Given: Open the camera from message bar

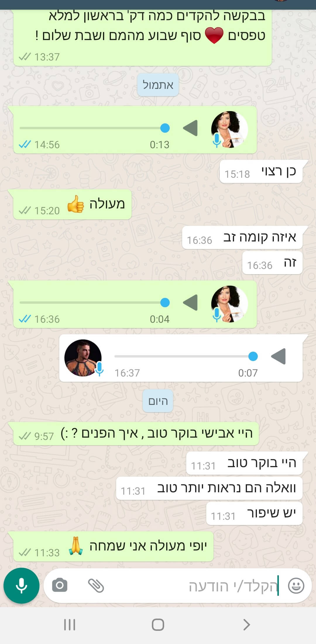Looking at the screenshot, I should pos(60,586).
